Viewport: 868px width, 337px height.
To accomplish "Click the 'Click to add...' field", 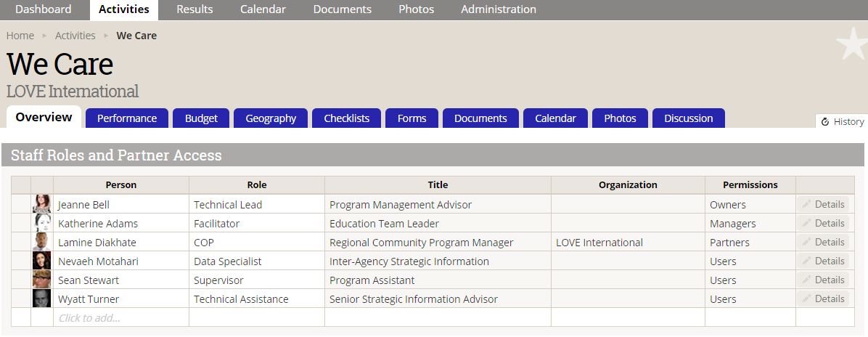I will coord(89,317).
